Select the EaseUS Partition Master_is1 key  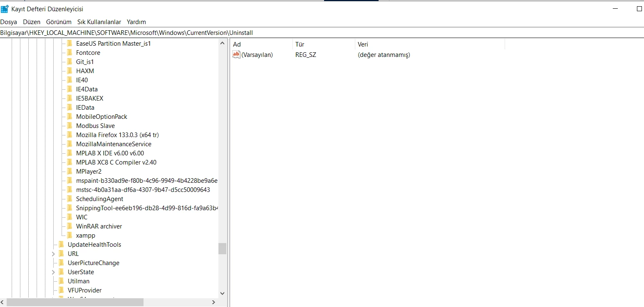(x=113, y=44)
